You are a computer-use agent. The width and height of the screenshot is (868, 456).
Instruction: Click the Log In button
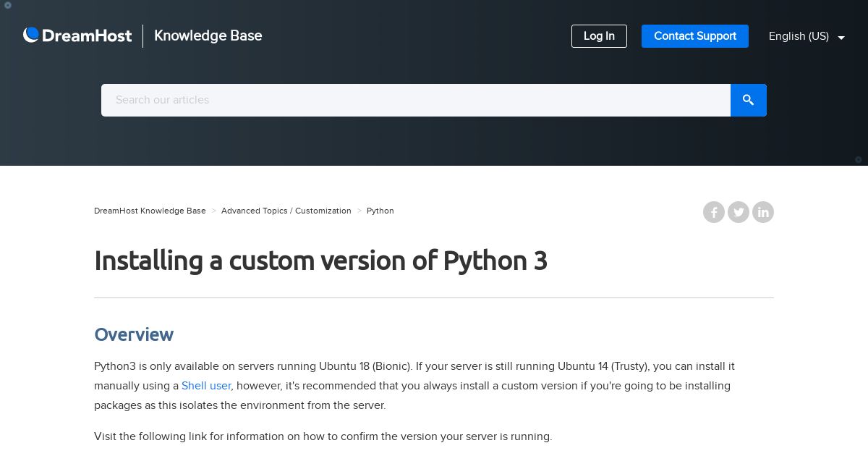pos(599,36)
